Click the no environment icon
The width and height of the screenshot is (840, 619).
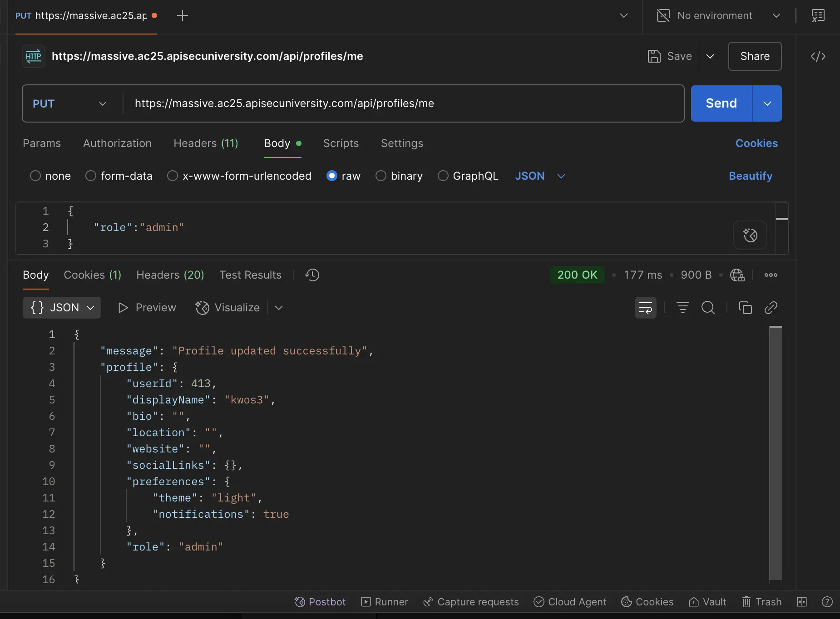click(x=663, y=15)
